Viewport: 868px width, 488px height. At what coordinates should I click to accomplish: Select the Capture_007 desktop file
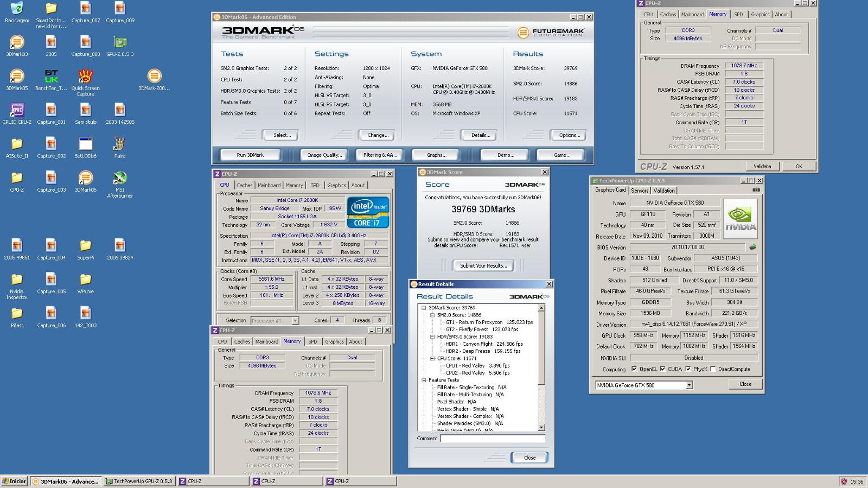(x=85, y=12)
